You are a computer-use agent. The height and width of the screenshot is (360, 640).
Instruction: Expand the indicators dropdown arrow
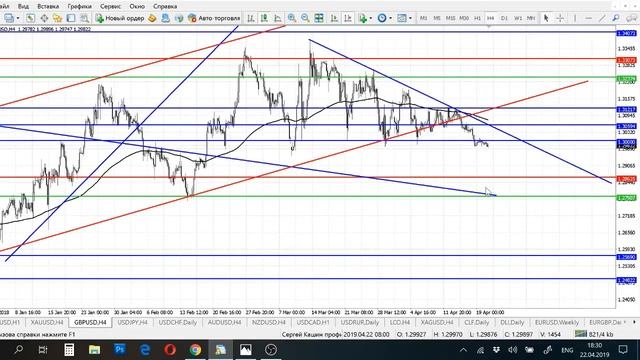371,18
